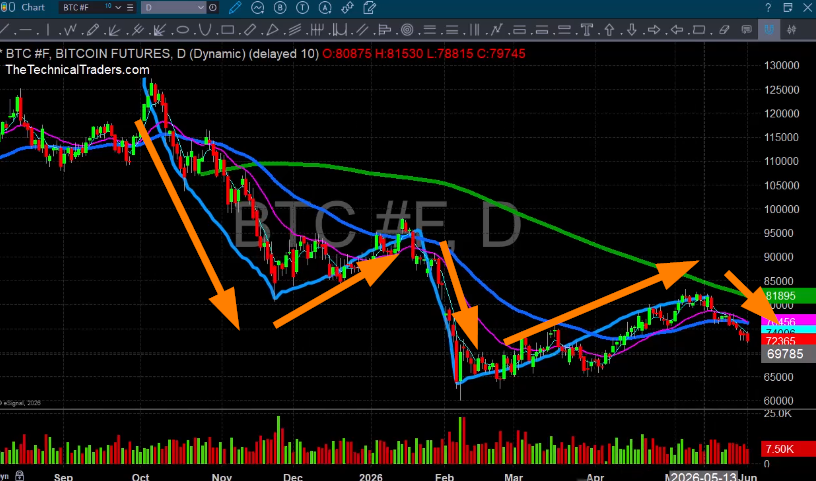Select the N-shaped wave tool
This screenshot has width=816, height=481.
click(x=496, y=30)
